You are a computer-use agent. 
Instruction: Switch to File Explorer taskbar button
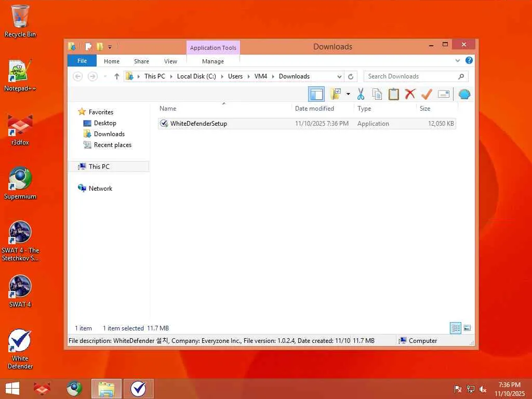tap(106, 389)
